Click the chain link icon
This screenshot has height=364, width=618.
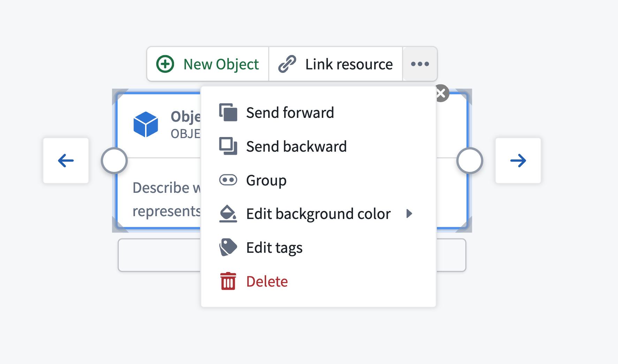[x=287, y=64]
